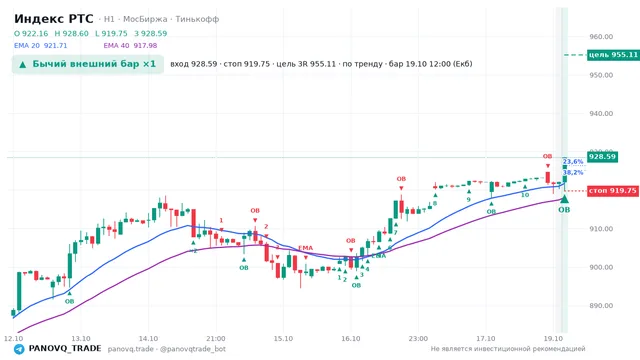Click the green marker numbered 10
Image resolution: width=640 pixels, height=360 pixels.
coord(525,195)
